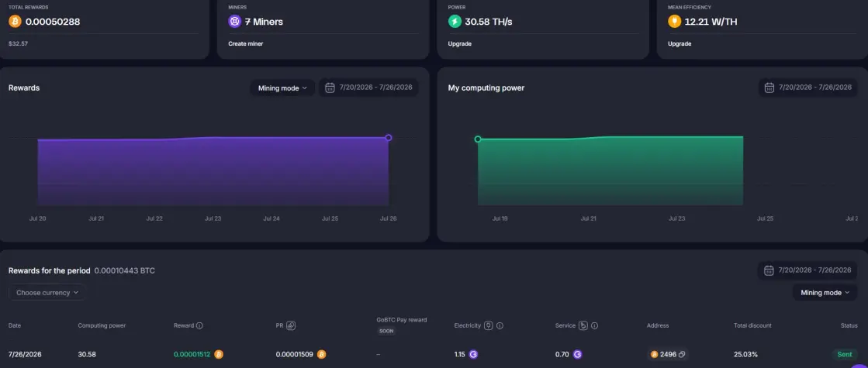Click the green lightning power icon
The image size is (868, 368).
point(455,22)
